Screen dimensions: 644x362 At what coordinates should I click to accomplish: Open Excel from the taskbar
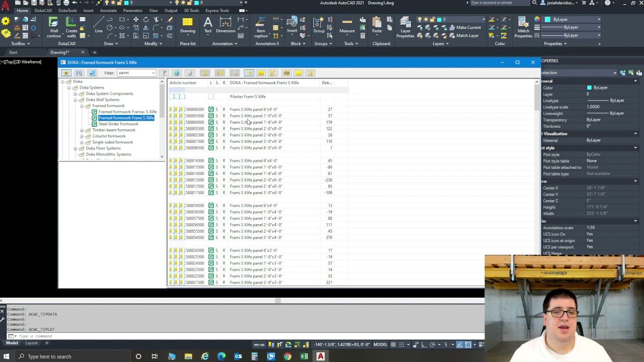click(x=304, y=356)
